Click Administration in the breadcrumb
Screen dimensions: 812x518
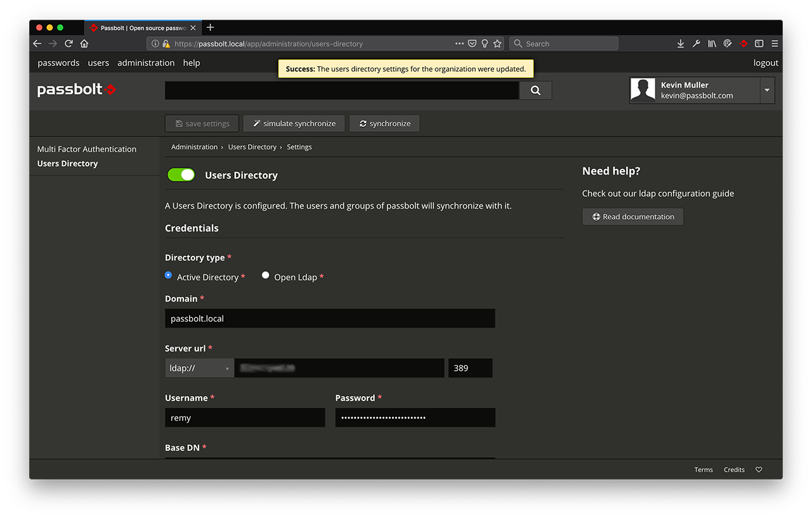(x=194, y=147)
